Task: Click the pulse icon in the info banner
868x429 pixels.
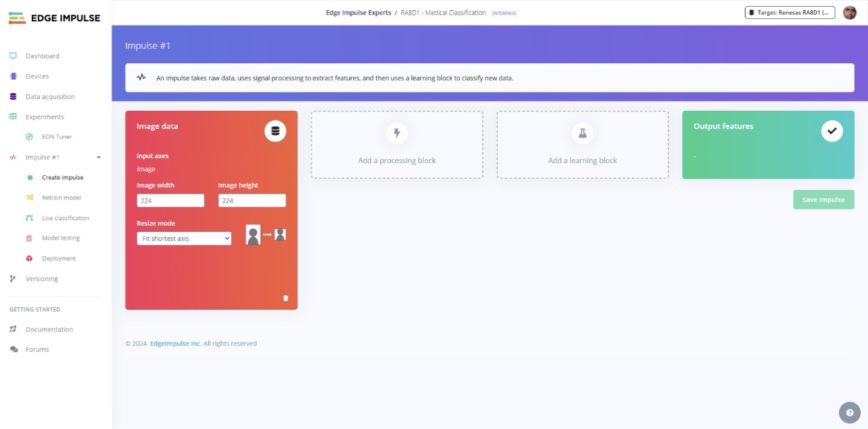Action: [x=141, y=78]
